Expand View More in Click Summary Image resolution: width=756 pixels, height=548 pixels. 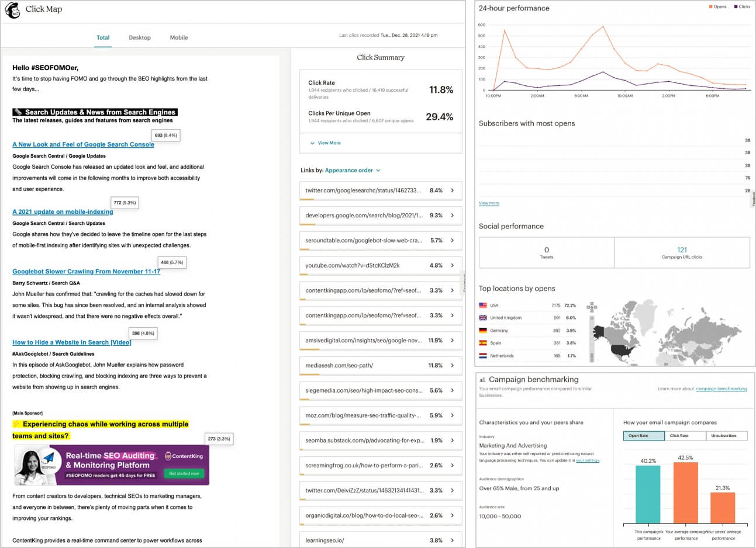point(325,143)
